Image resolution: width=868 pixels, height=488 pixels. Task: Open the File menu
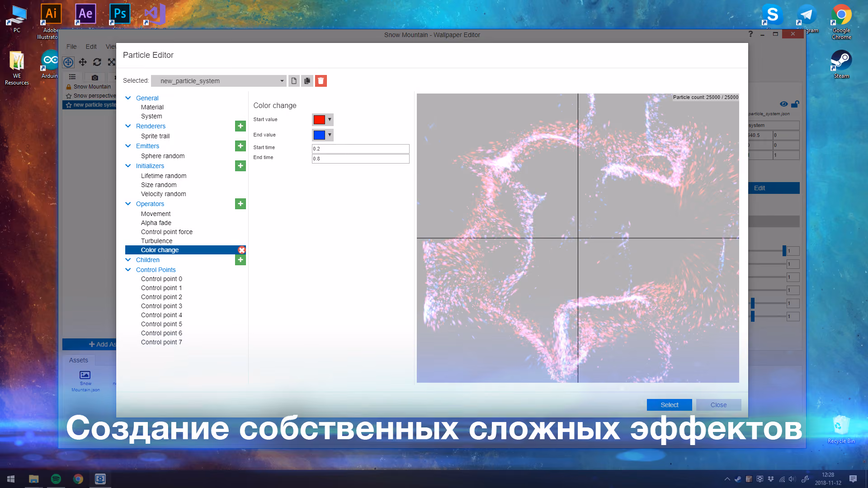tap(71, 47)
